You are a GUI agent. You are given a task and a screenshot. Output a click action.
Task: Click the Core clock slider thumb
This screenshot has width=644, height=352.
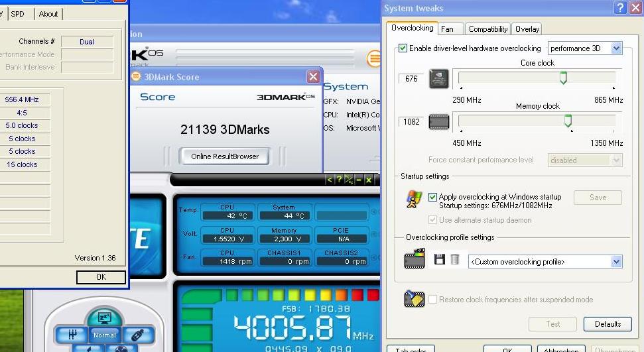point(564,78)
